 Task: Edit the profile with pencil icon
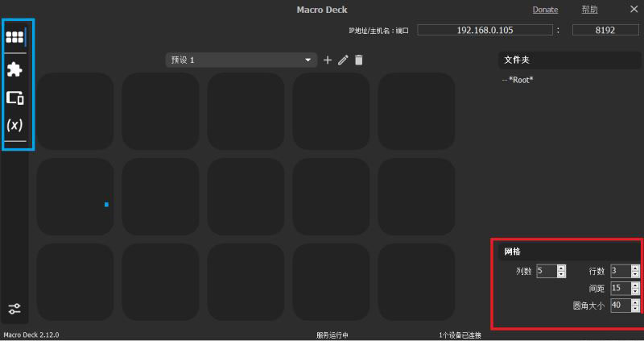(343, 60)
